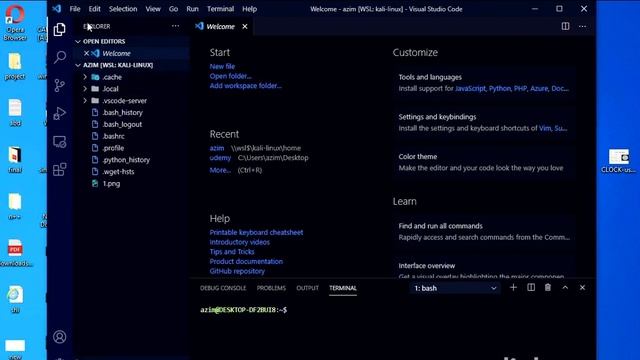Open Source Control view in activity bar
640x360 pixels.
point(60,85)
